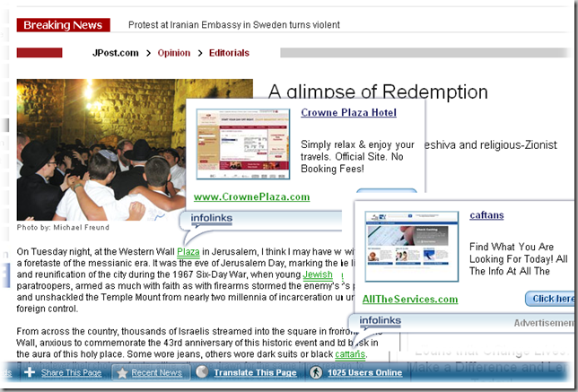Open the Crowne Plaza Hotel ad title
The height and width of the screenshot is (392, 578).
click(x=348, y=112)
